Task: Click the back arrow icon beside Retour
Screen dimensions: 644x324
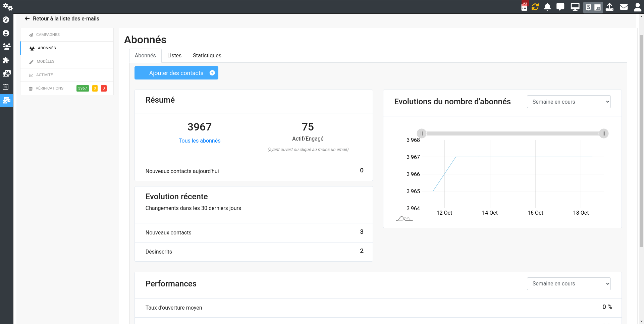Action: [27, 18]
